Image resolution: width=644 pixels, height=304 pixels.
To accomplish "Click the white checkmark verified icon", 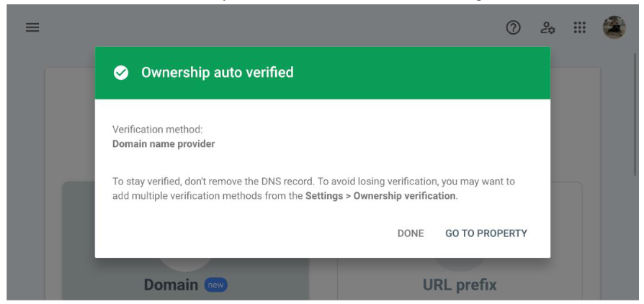I will 121,73.
